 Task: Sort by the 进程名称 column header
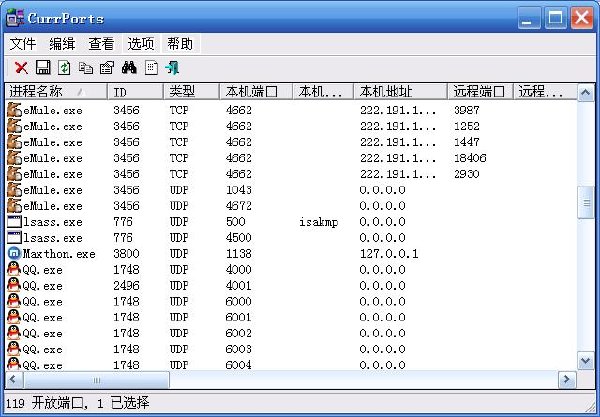coord(56,92)
